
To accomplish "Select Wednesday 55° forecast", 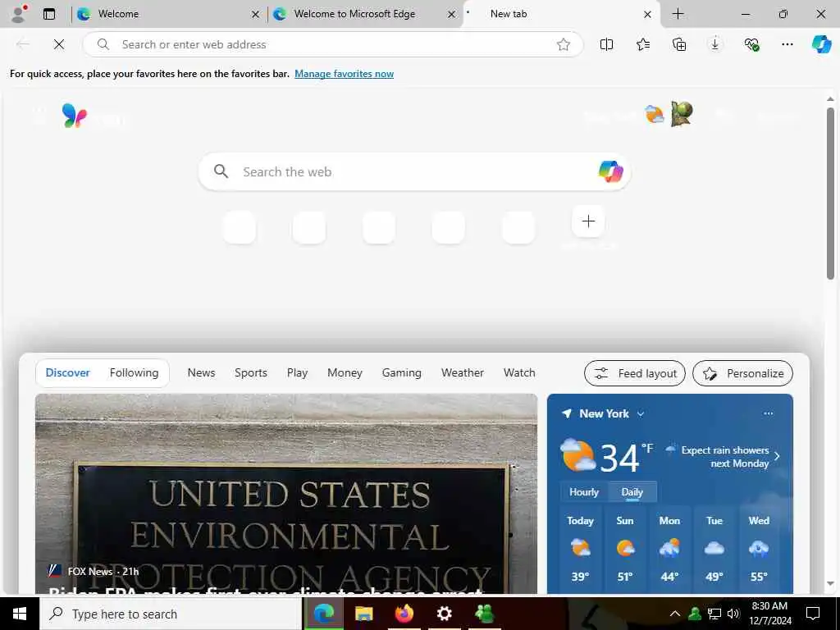I will [759, 549].
